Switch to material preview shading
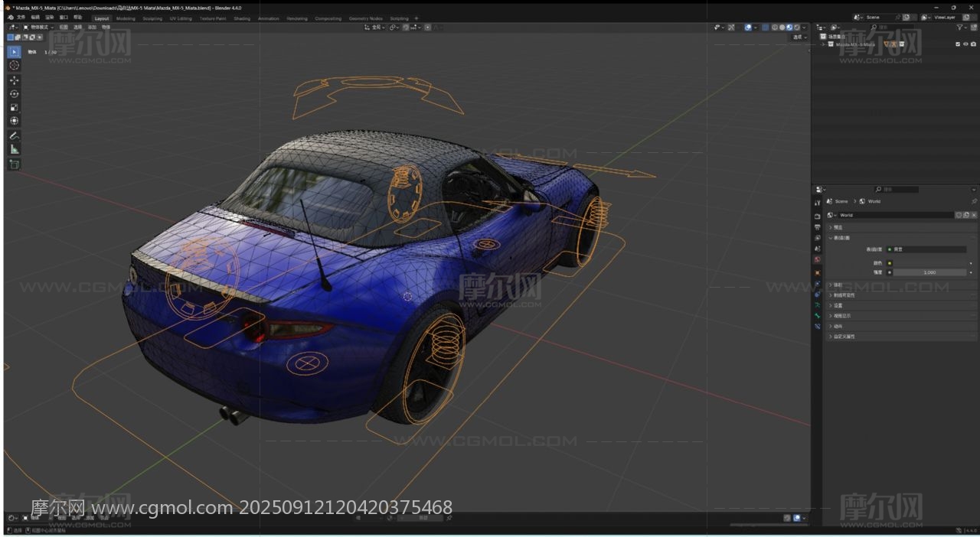Viewport: 980px width, 537px height. 789,28
